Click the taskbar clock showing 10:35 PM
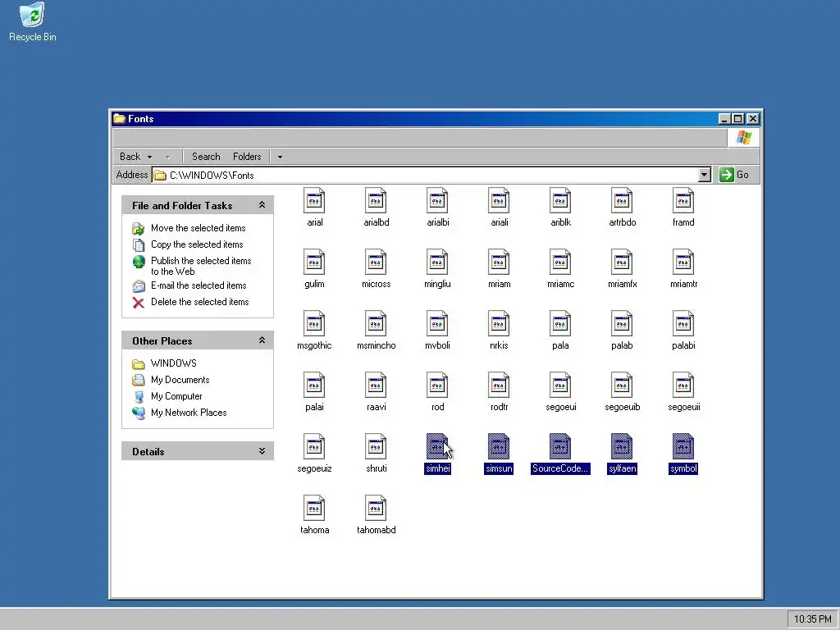840x630 pixels. 812,619
